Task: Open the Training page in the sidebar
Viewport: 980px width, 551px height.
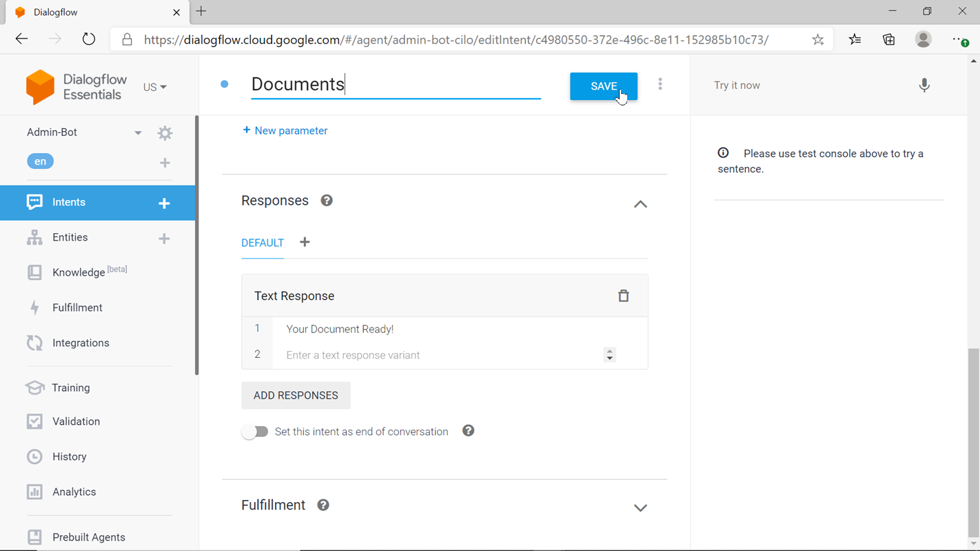Action: click(x=71, y=388)
